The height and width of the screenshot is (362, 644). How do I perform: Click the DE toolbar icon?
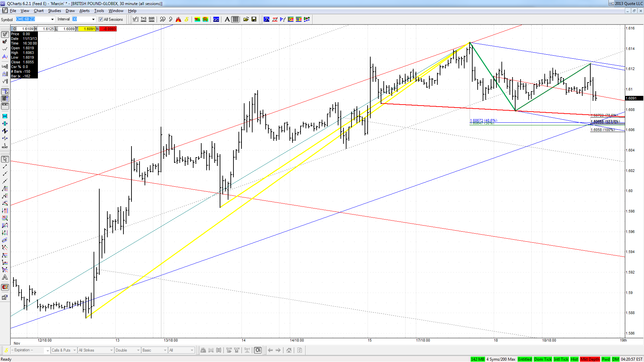coord(290,19)
